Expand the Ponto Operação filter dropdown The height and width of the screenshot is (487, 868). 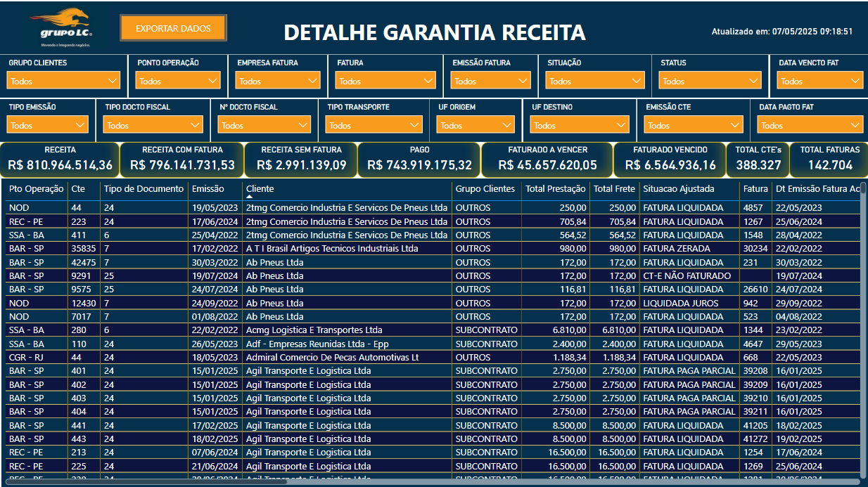(x=179, y=81)
